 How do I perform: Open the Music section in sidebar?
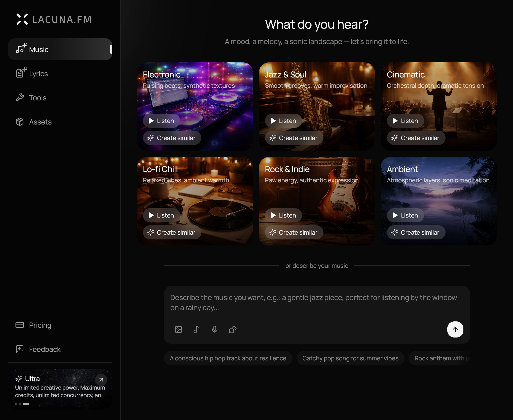[x=60, y=49]
